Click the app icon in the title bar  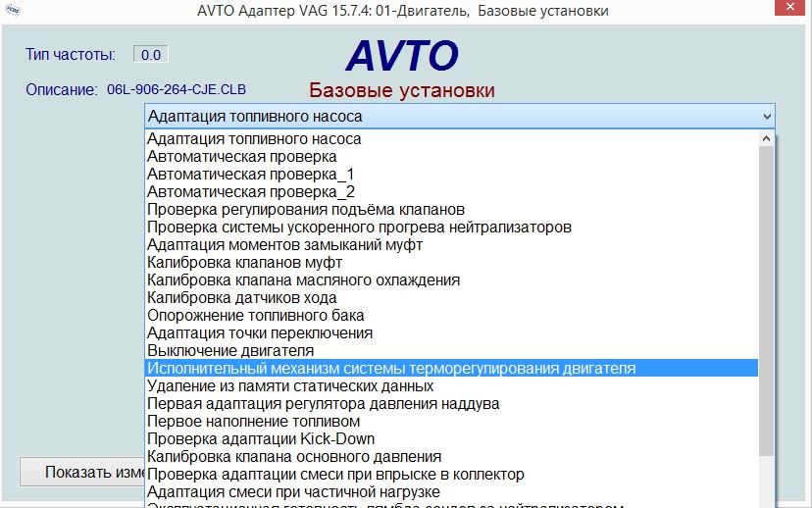[13, 10]
